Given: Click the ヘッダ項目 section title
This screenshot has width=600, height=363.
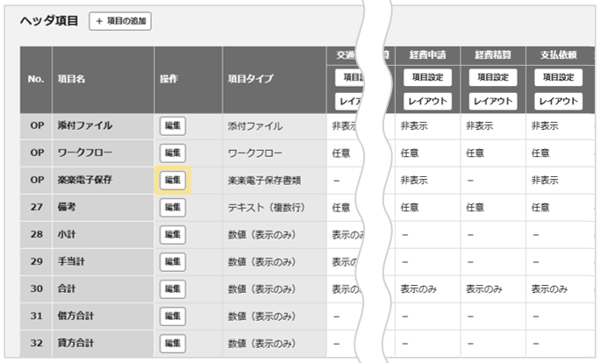Looking at the screenshot, I should 49,21.
